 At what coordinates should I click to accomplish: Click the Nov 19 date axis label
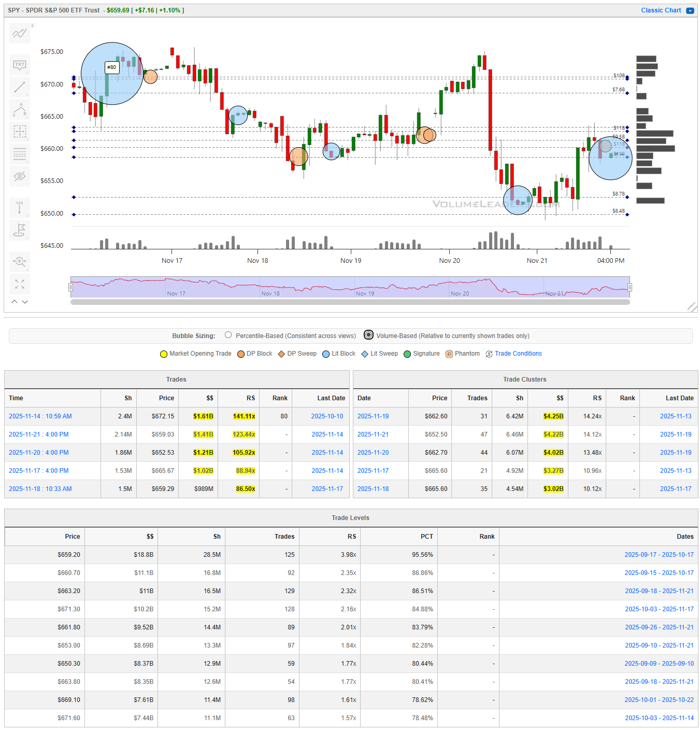click(351, 261)
